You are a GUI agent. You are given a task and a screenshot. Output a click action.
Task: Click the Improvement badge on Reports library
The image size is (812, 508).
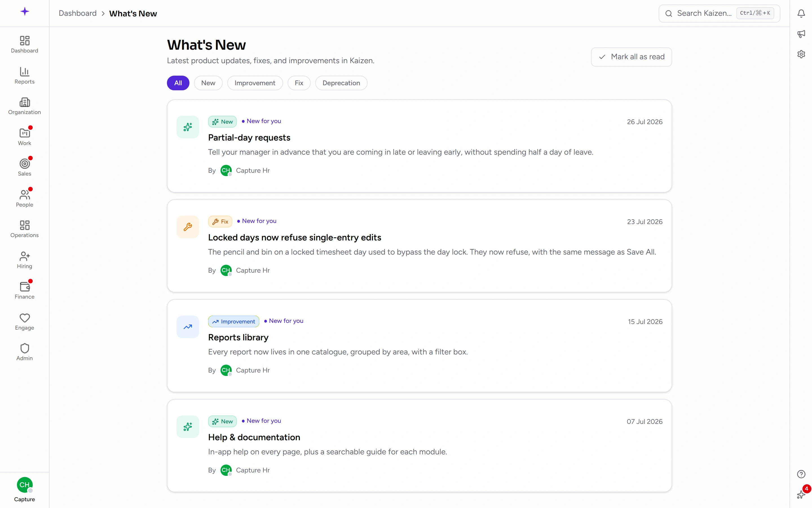pos(233,321)
